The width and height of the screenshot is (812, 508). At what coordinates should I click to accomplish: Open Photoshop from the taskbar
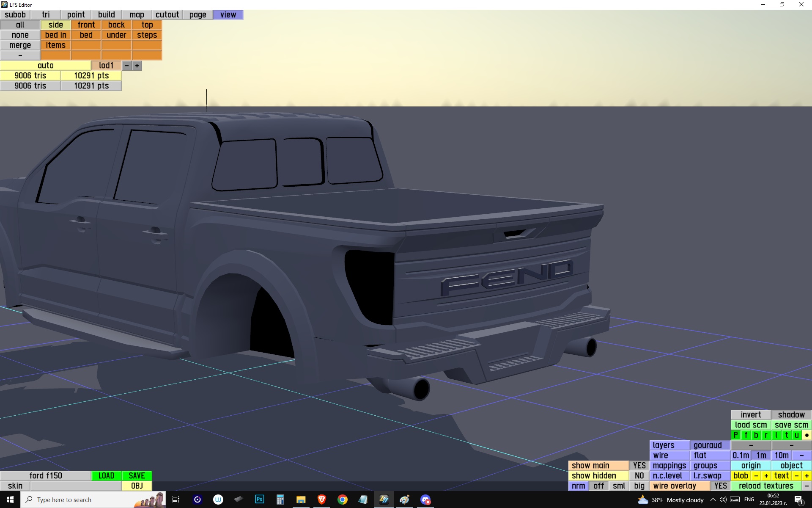coord(259,500)
